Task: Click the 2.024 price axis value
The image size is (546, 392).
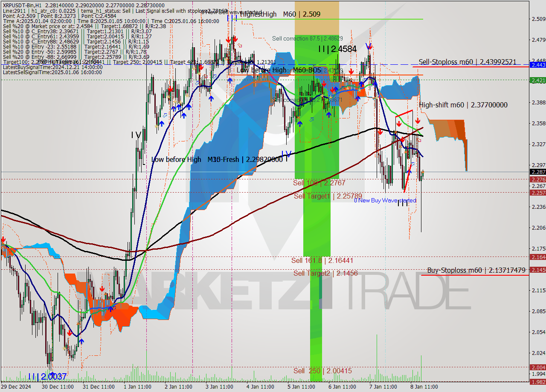Action: [x=538, y=353]
